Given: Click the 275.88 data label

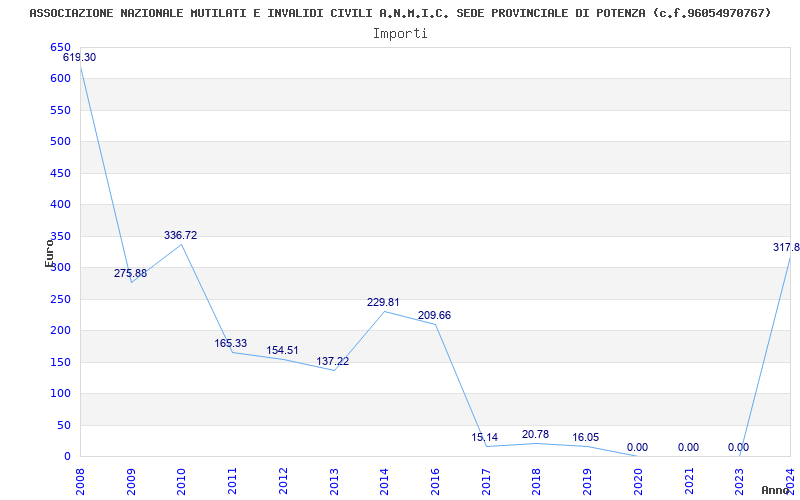Looking at the screenshot, I should [130, 273].
